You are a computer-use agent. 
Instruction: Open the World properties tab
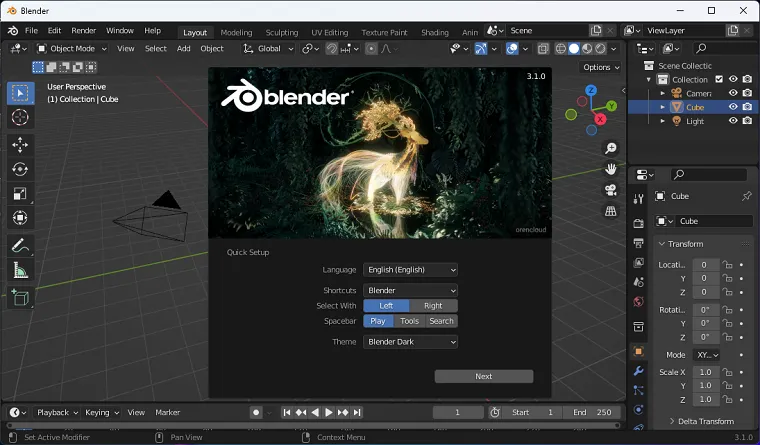tap(638, 302)
